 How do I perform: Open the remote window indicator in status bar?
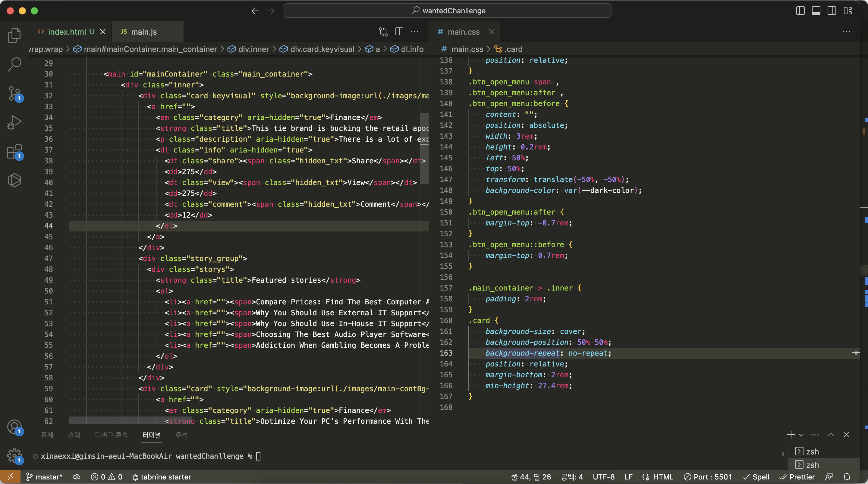tap(10, 477)
